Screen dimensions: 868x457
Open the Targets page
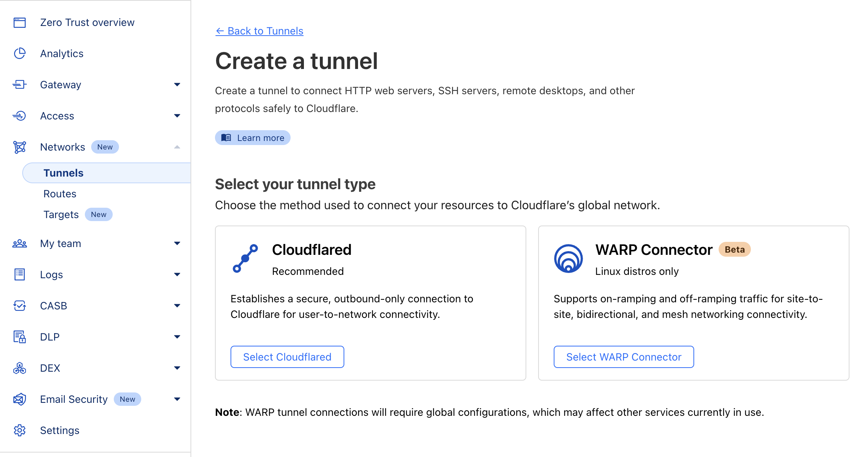point(61,214)
